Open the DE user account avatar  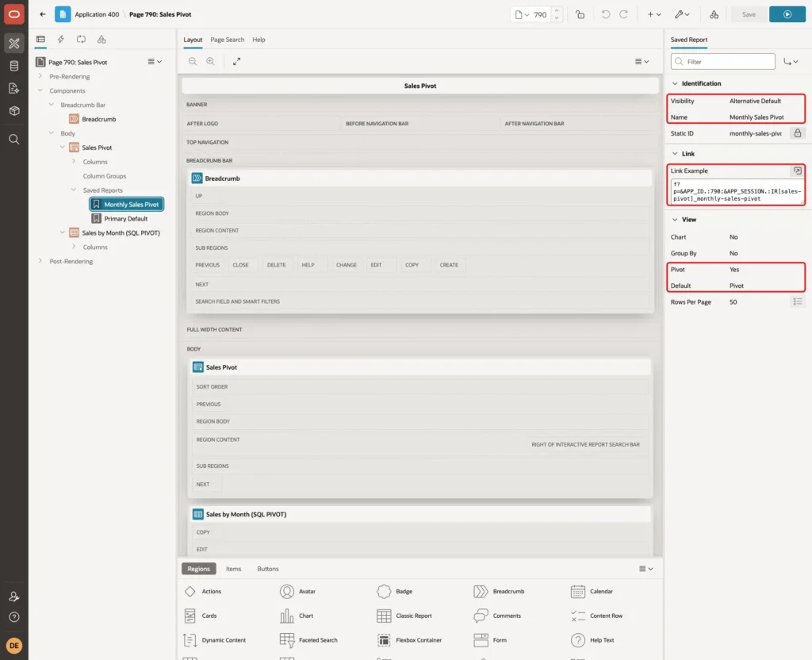[14, 646]
